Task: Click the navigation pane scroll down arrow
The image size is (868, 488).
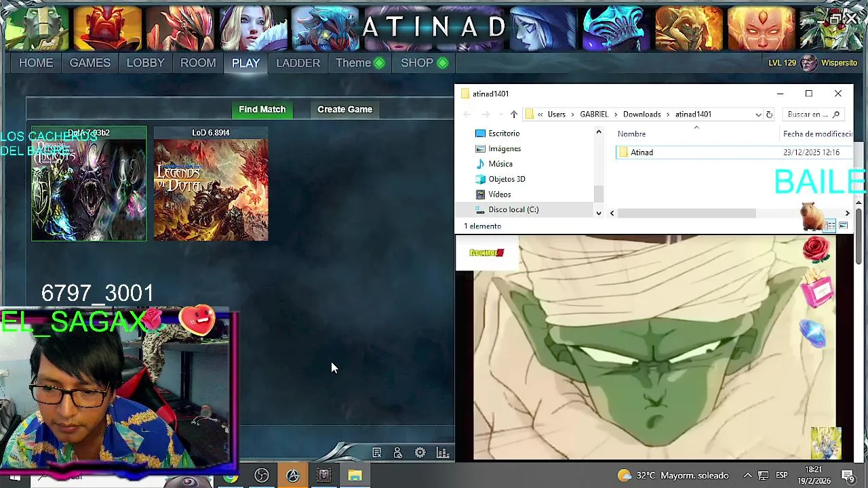Action: (x=599, y=213)
